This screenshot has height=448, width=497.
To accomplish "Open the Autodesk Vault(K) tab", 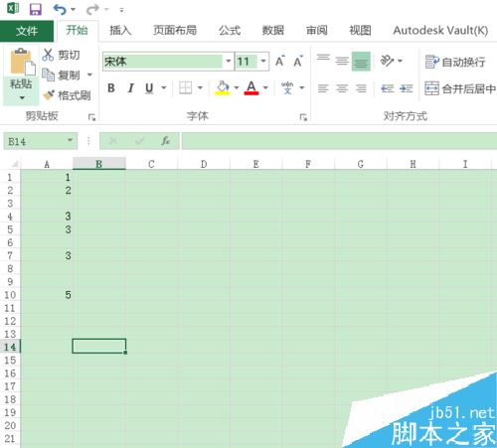I will pyautogui.click(x=440, y=31).
